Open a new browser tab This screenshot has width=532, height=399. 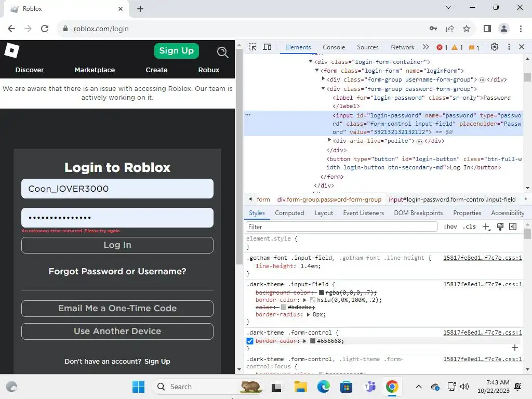pyautogui.click(x=140, y=9)
